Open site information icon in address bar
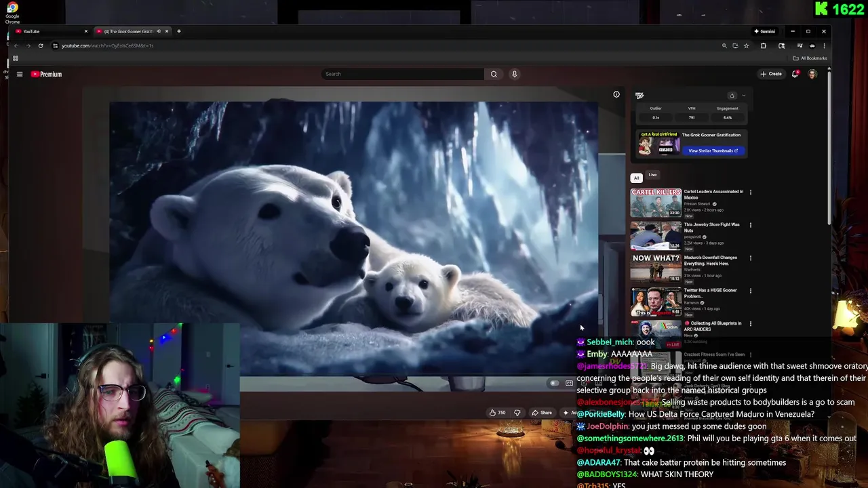 click(56, 45)
